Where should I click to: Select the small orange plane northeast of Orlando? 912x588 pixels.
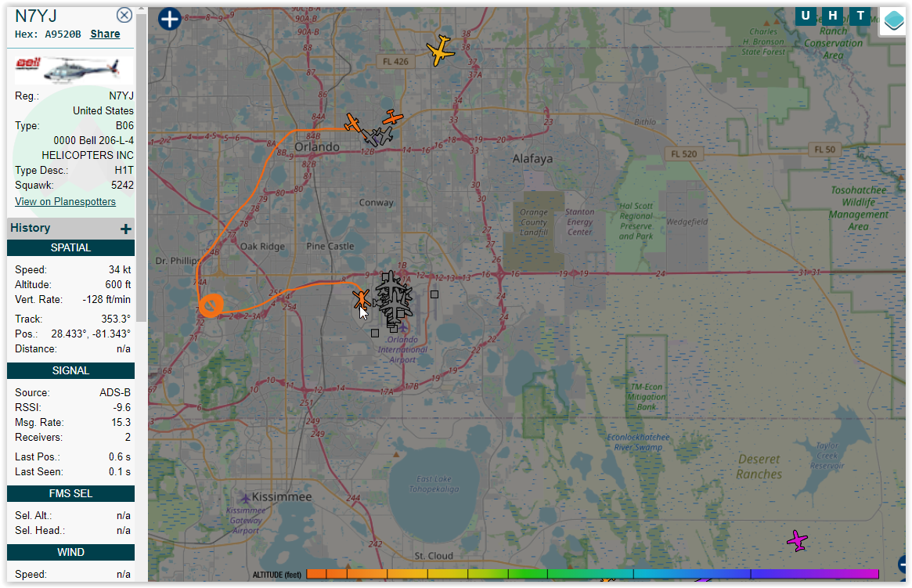393,117
